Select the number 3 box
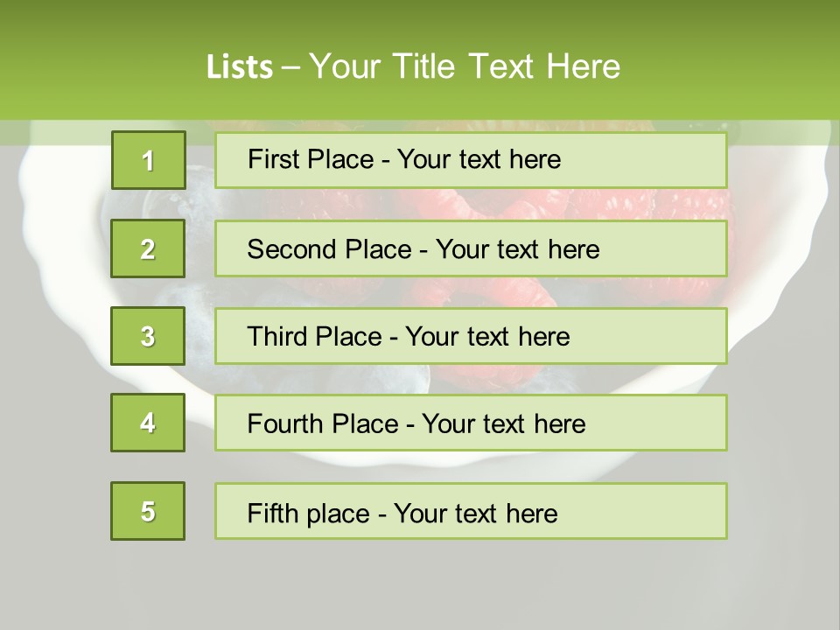This screenshot has height=630, width=840. click(x=148, y=336)
